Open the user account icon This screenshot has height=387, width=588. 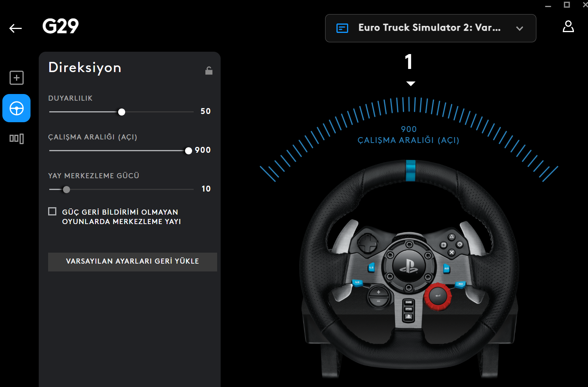[568, 27]
